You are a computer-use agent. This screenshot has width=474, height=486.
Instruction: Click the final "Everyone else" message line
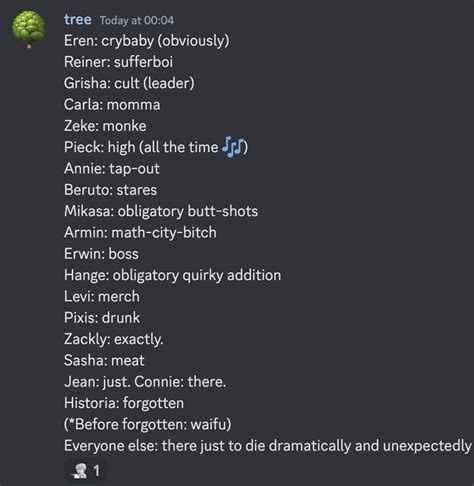tap(268, 446)
